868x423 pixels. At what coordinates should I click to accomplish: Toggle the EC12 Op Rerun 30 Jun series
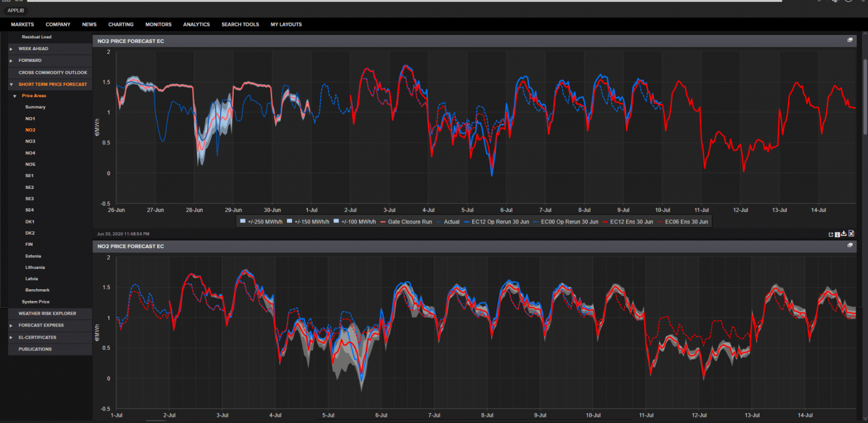point(497,221)
